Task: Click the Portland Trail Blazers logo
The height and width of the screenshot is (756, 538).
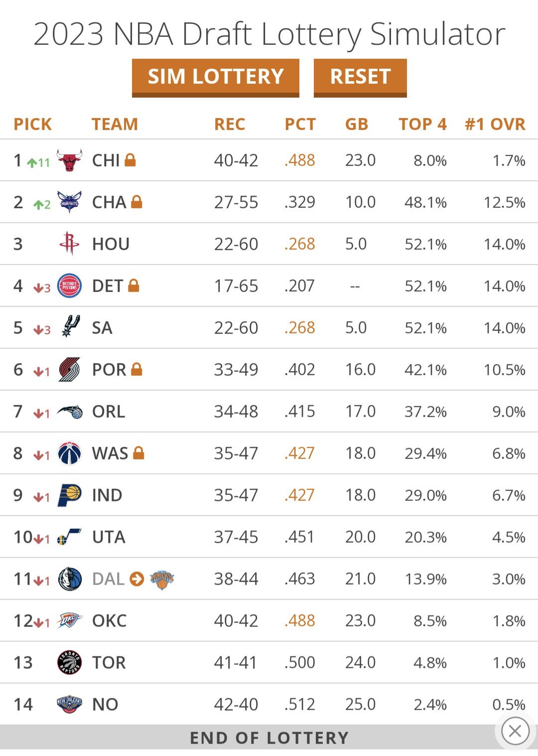Action: pos(69,369)
